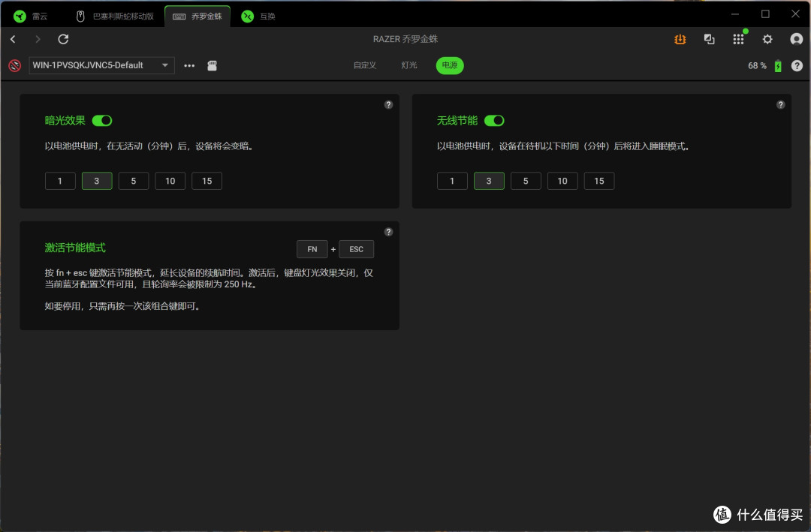Click the green battery charging icon
Screen dimensions: 811x532
pyautogui.click(x=778, y=66)
